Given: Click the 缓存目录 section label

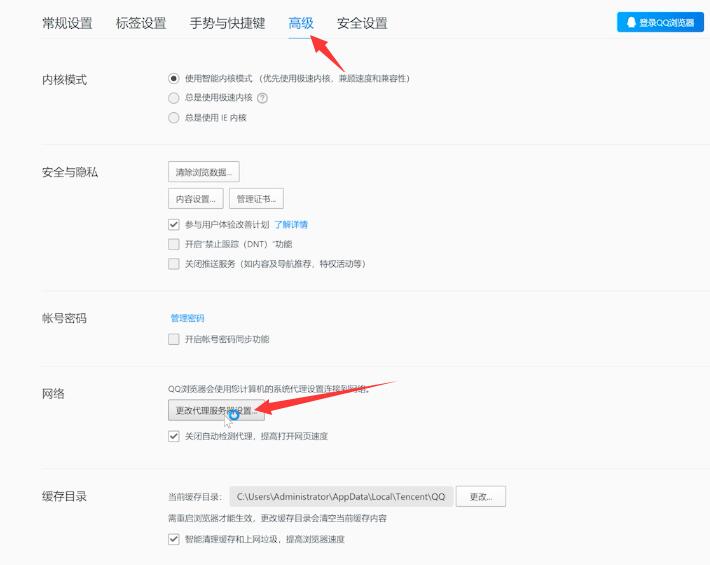Looking at the screenshot, I should point(64,497).
